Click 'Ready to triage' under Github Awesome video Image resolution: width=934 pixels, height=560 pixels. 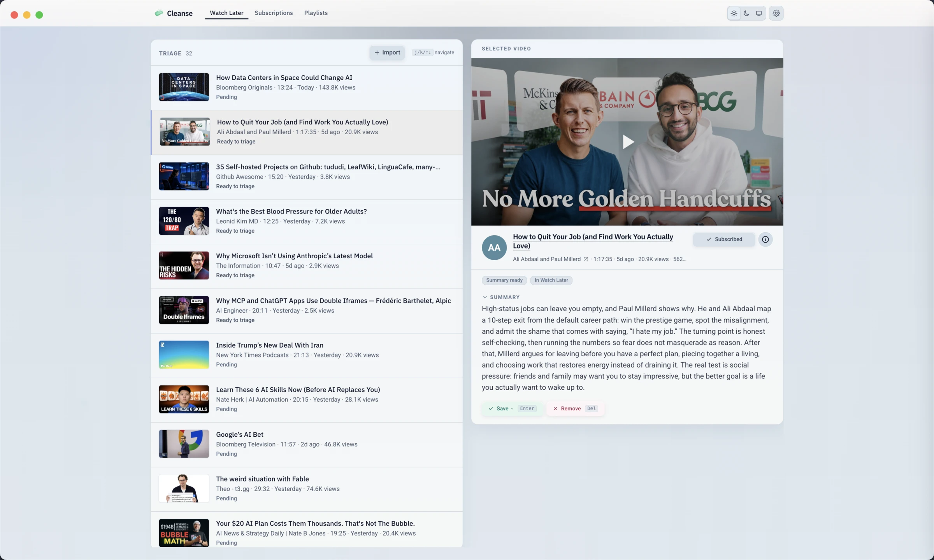(x=235, y=186)
